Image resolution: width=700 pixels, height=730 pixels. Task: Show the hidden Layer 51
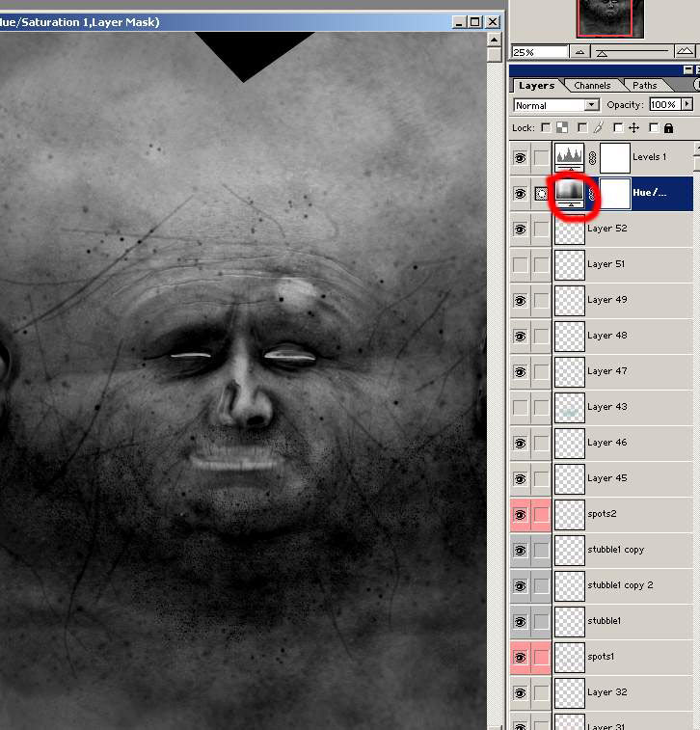point(521,264)
